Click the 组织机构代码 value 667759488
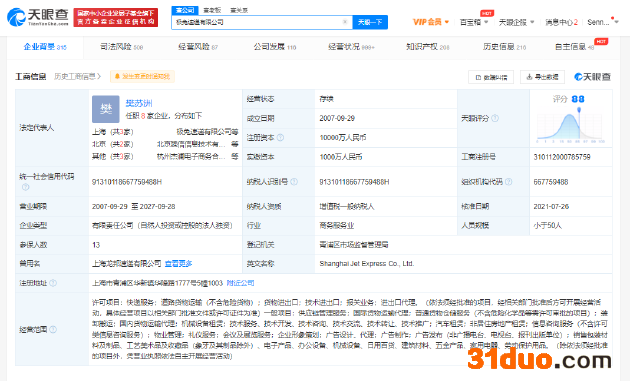Image resolution: width=630 pixels, height=381 pixels. click(551, 182)
